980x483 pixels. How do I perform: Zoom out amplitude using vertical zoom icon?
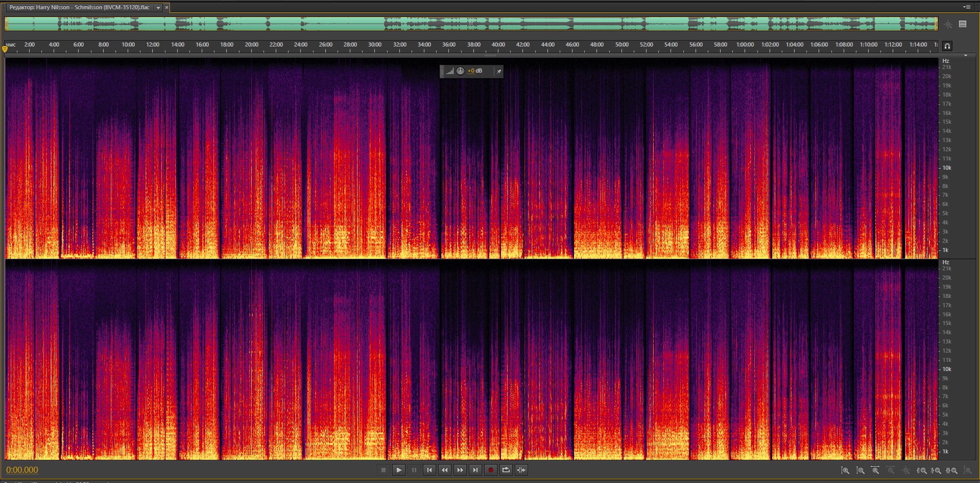[x=861, y=470]
